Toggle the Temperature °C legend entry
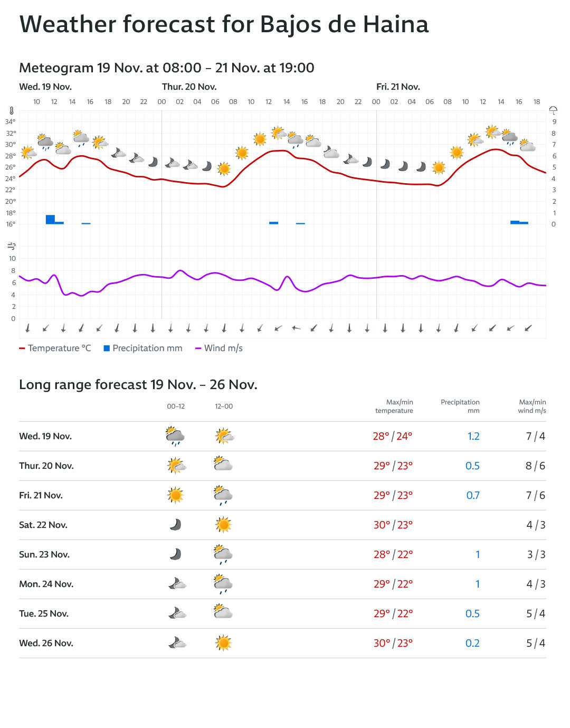This screenshot has height=728, width=570. point(55,348)
